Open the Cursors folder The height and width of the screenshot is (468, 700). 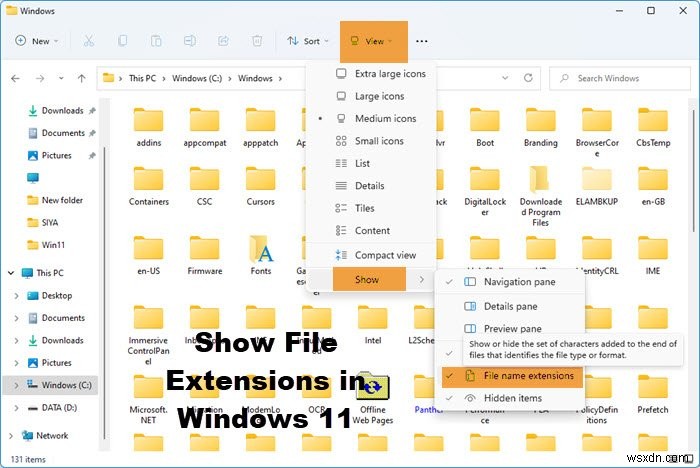[261, 187]
